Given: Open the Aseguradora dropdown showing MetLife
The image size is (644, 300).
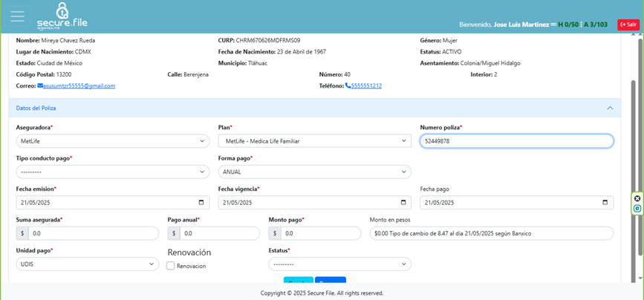Looking at the screenshot, I should (112, 141).
